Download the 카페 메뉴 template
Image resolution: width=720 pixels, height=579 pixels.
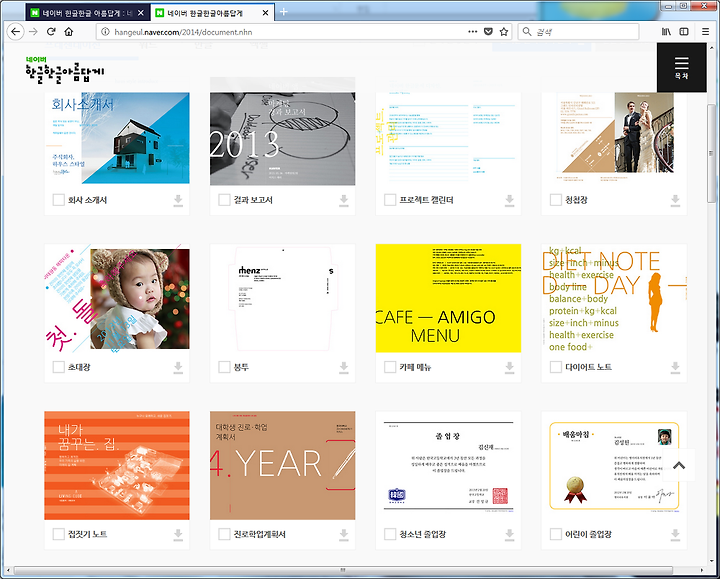[509, 368]
